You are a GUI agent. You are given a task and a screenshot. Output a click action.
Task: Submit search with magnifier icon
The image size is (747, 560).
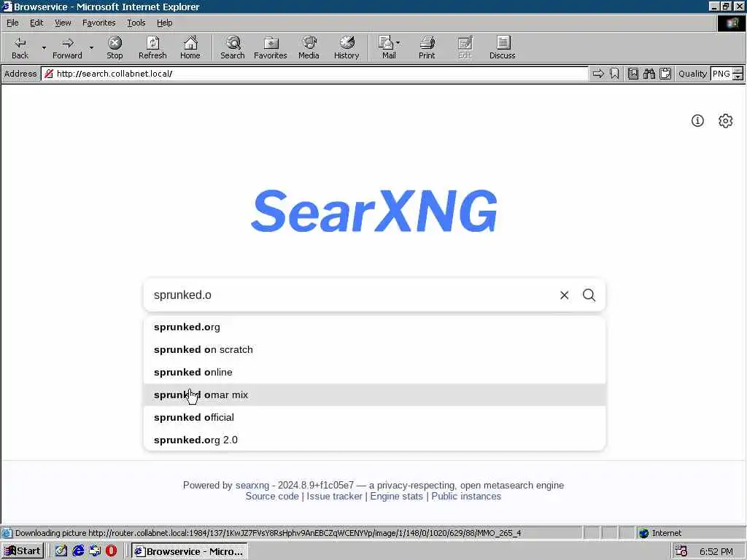[x=589, y=295]
